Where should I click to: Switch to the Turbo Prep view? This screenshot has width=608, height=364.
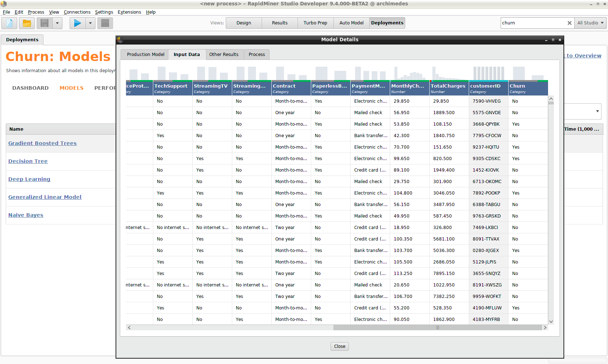[x=315, y=23]
